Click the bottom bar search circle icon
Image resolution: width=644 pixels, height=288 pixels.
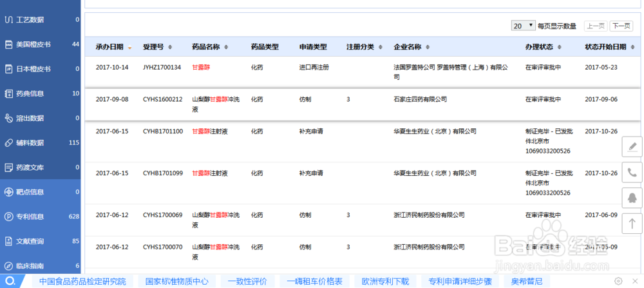(11, 281)
